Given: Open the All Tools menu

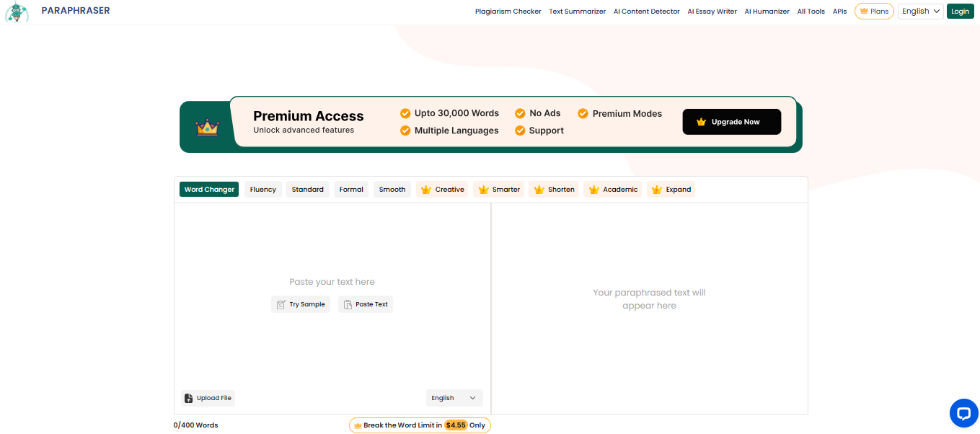Looking at the screenshot, I should click(x=811, y=12).
